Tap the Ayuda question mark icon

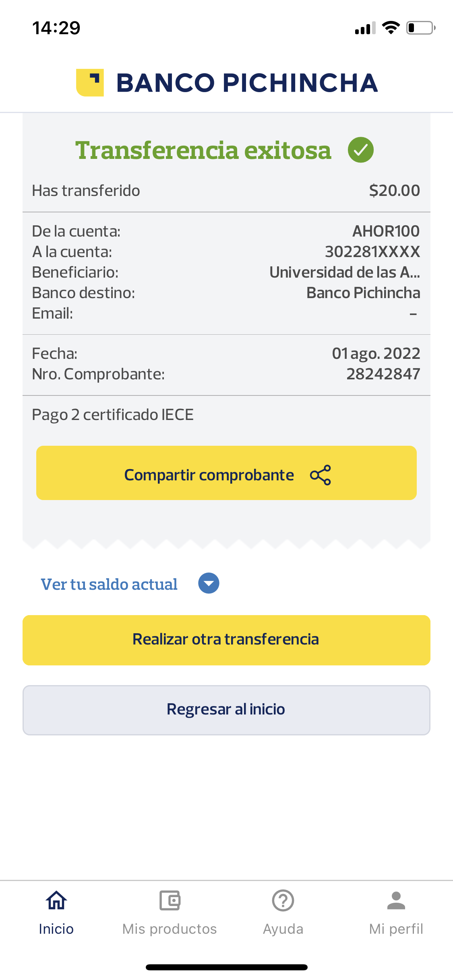283,900
